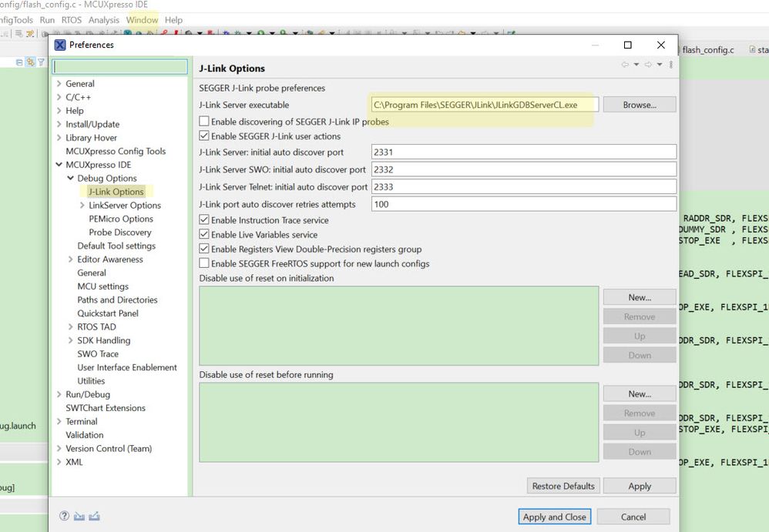Open back history dropdown arrow
The height and width of the screenshot is (532, 769).
636,65
